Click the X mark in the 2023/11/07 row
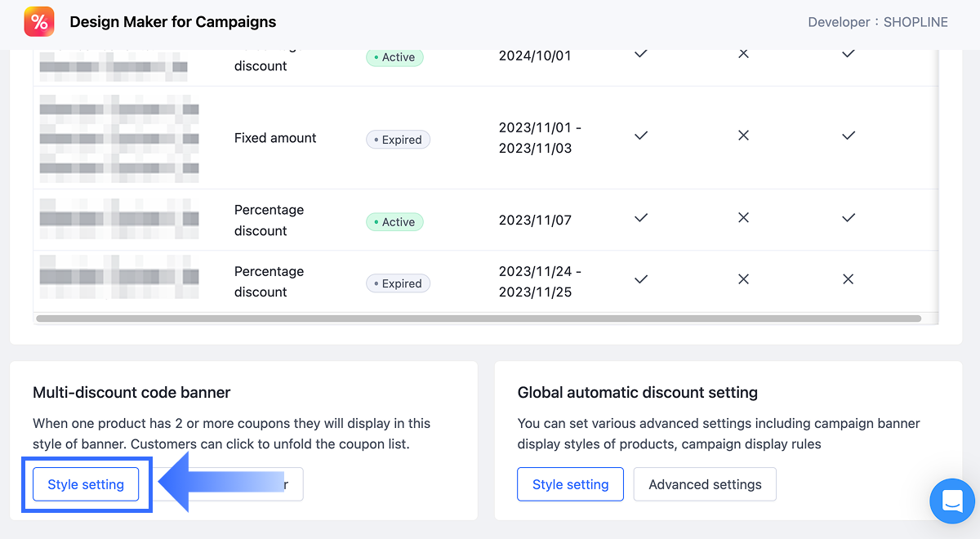This screenshot has height=539, width=980. click(x=743, y=218)
